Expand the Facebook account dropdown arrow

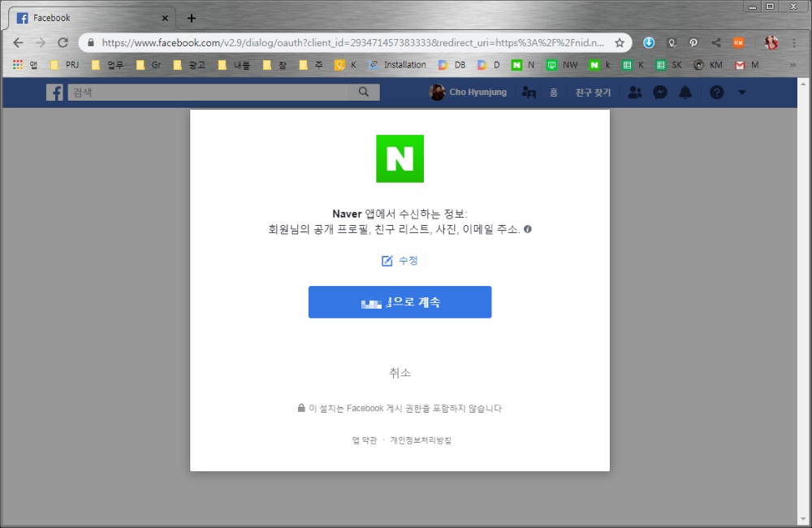(741, 93)
